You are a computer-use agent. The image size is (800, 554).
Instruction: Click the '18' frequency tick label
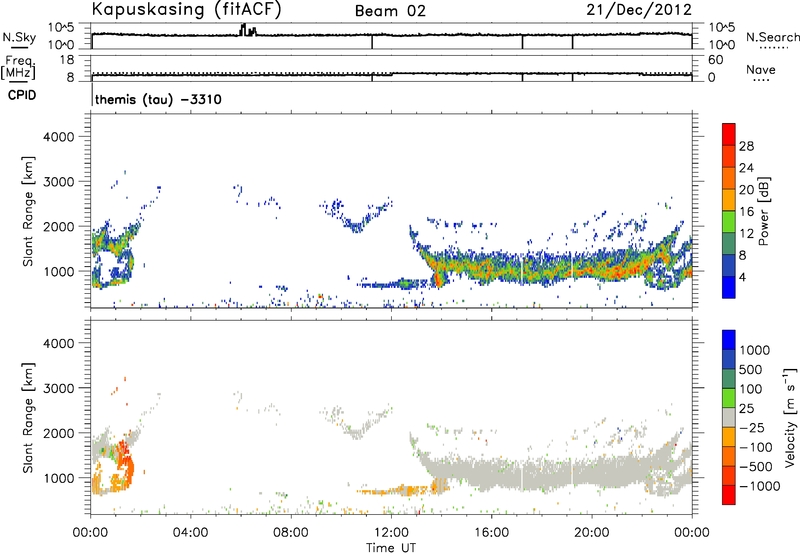[67, 60]
